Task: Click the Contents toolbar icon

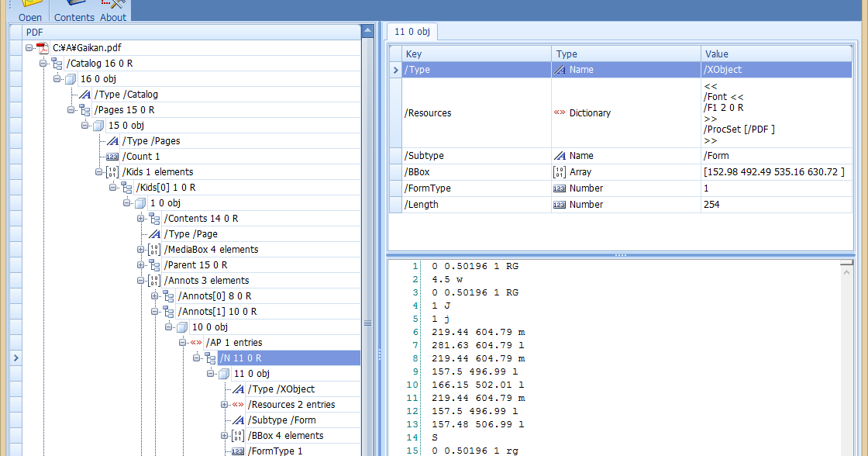Action: pyautogui.click(x=74, y=5)
